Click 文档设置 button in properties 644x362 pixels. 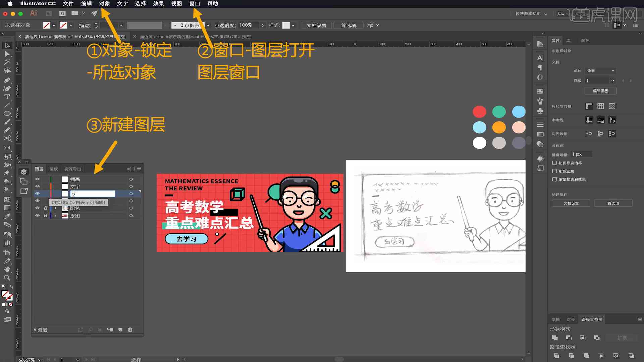[x=571, y=203]
